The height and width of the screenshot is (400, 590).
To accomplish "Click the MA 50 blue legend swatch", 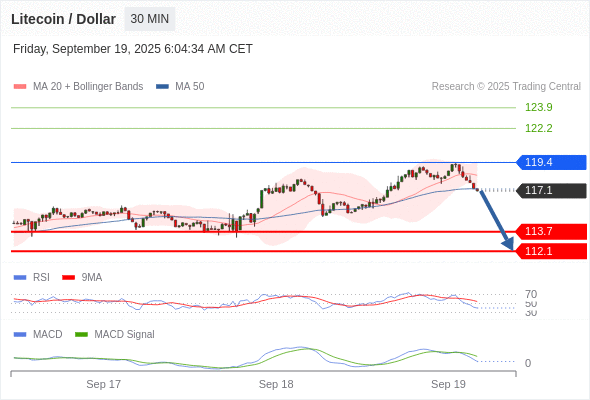I will 162,87.
